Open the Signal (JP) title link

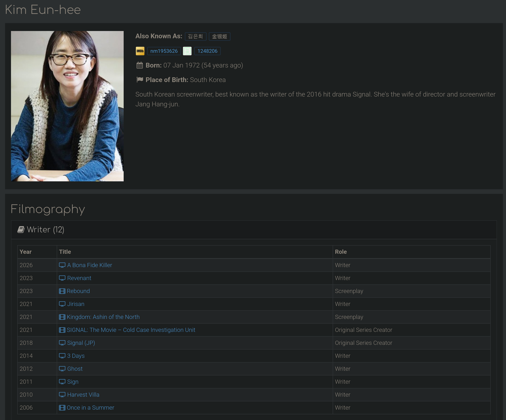[81, 343]
